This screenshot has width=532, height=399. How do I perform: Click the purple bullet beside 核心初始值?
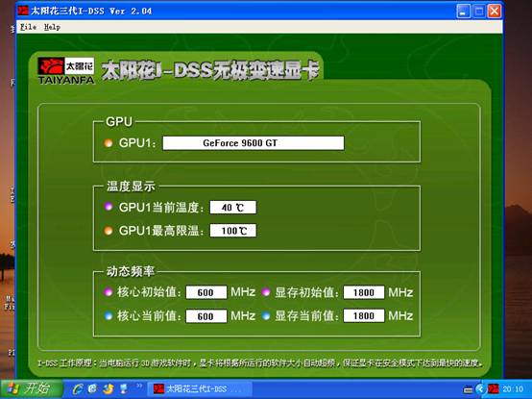click(109, 292)
